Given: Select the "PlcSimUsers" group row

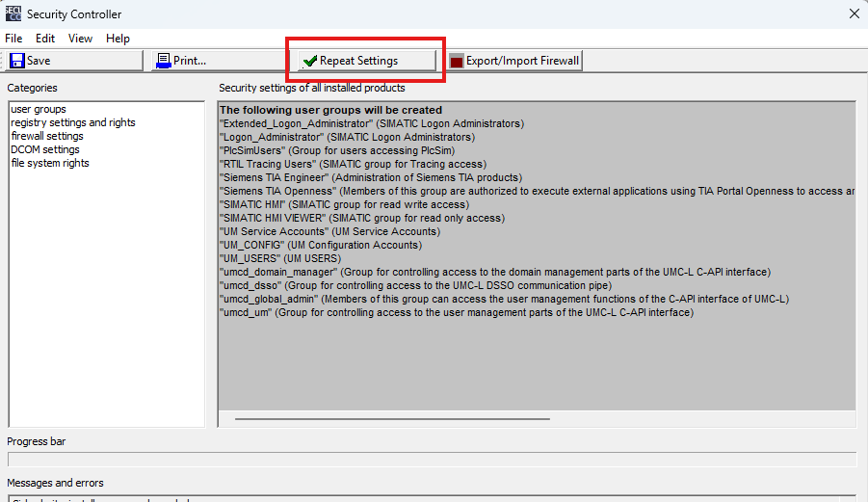Looking at the screenshot, I should 337,150.
